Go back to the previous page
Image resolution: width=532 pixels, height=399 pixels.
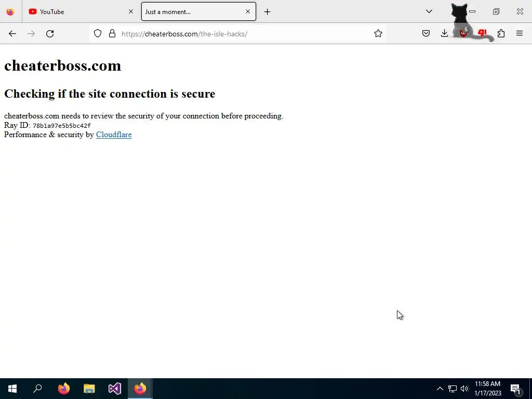pyautogui.click(x=12, y=34)
